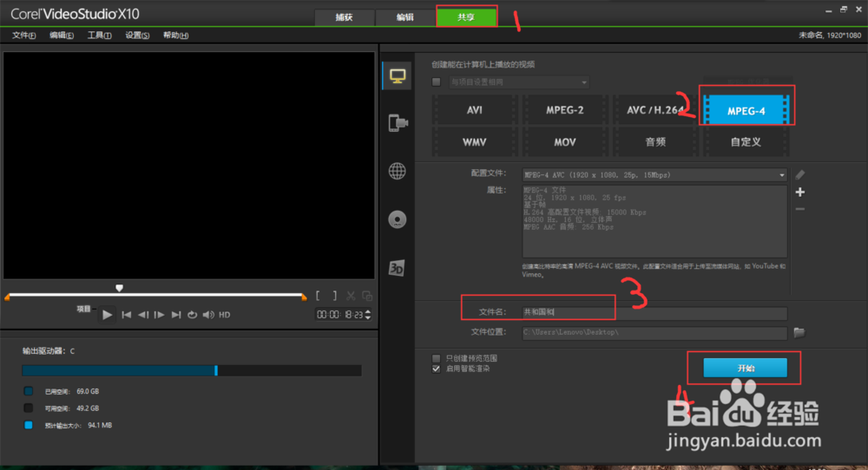Switch to the Edit tab
The width and height of the screenshot is (868, 470).
404,17
